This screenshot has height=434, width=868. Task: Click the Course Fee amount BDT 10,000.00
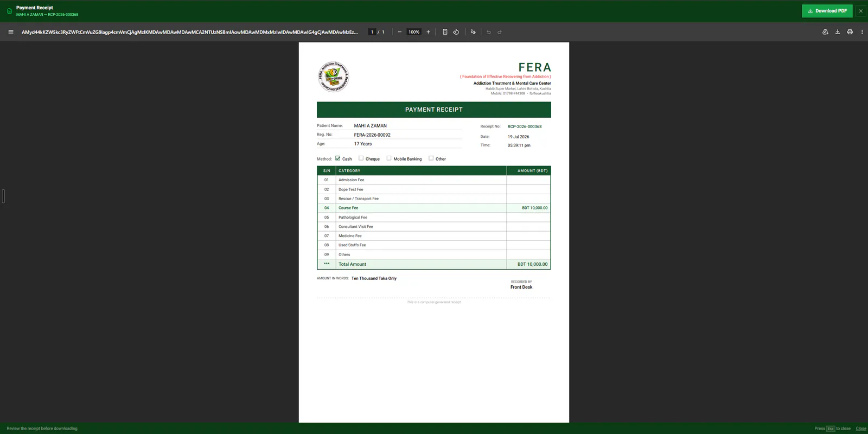click(x=535, y=208)
